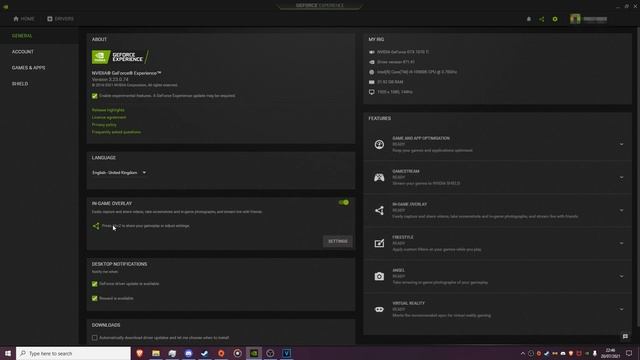The image size is (640, 360).
Task: Uncheck Enable experimental features checkbox
Action: coord(95,96)
